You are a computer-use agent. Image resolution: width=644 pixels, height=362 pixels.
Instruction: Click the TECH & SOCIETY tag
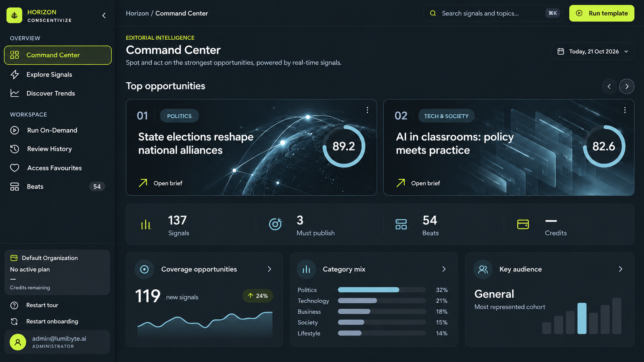point(446,116)
